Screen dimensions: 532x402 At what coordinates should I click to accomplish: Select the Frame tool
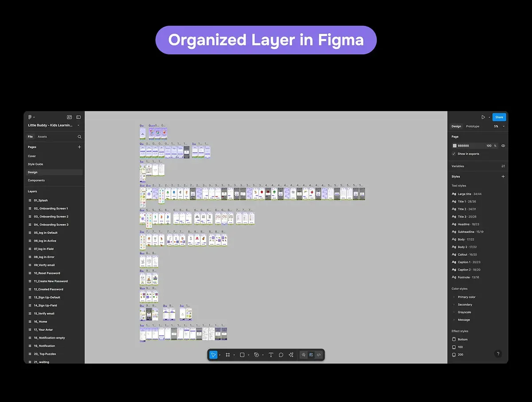(x=227, y=355)
